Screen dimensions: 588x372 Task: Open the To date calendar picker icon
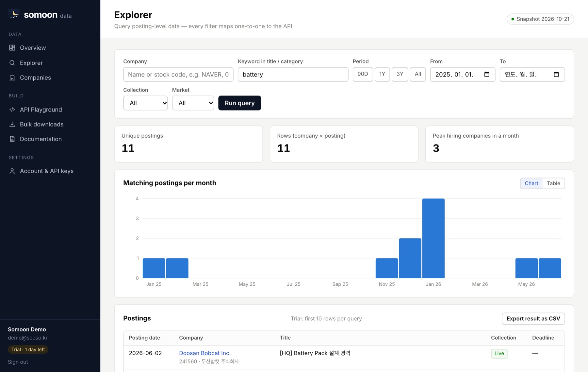coord(556,75)
